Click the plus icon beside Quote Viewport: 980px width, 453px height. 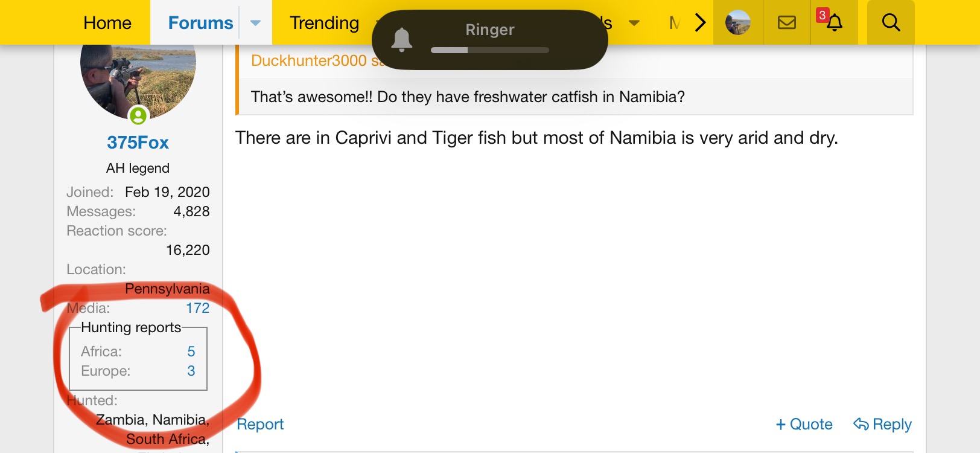[x=780, y=425]
